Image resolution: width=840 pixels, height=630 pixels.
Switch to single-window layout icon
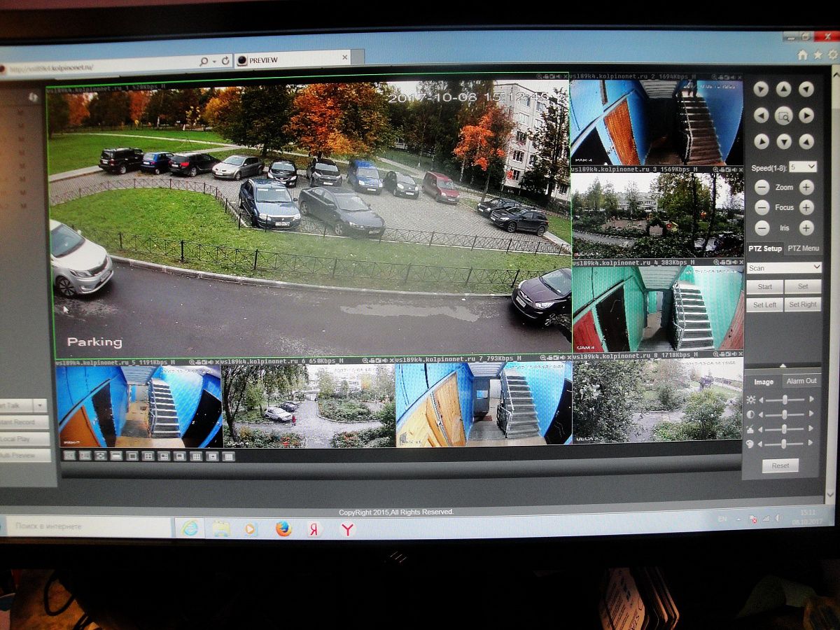[x=132, y=456]
